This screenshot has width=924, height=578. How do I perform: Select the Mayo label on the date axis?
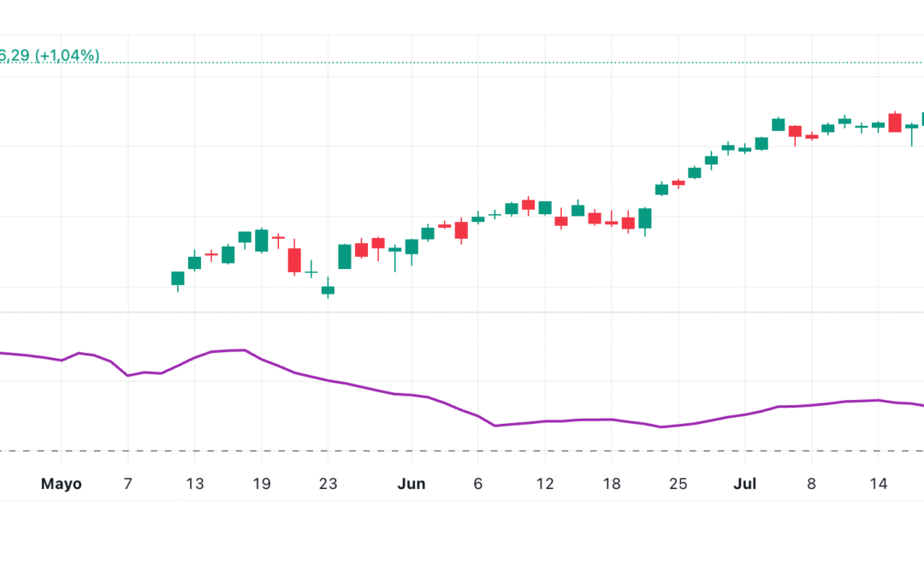[x=61, y=483]
